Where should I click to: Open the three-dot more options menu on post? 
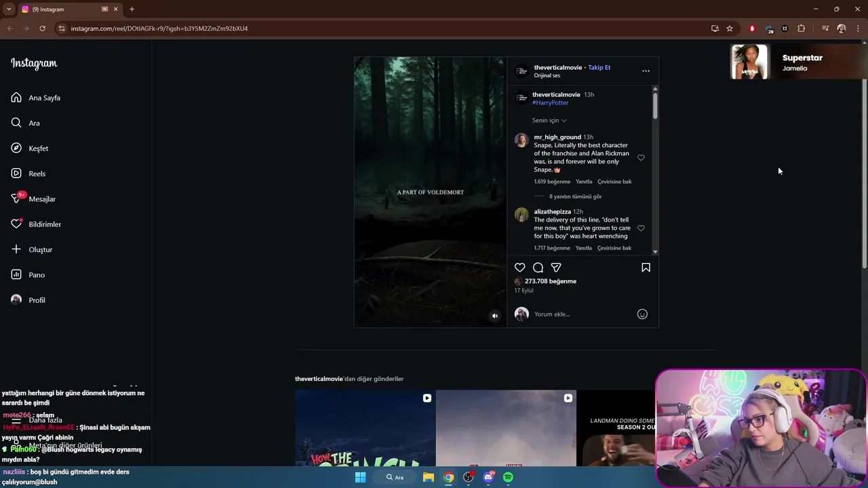(x=646, y=70)
